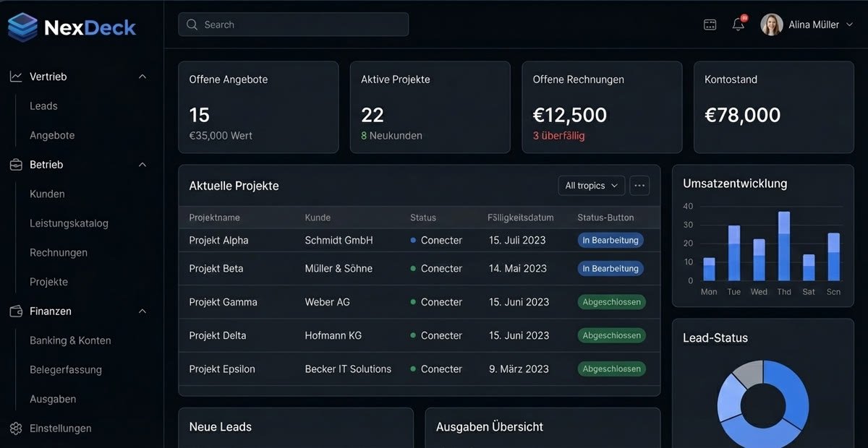Viewport: 868px width, 448px height.
Task: Click the Betrieb icon in the sidebar
Action: point(14,164)
